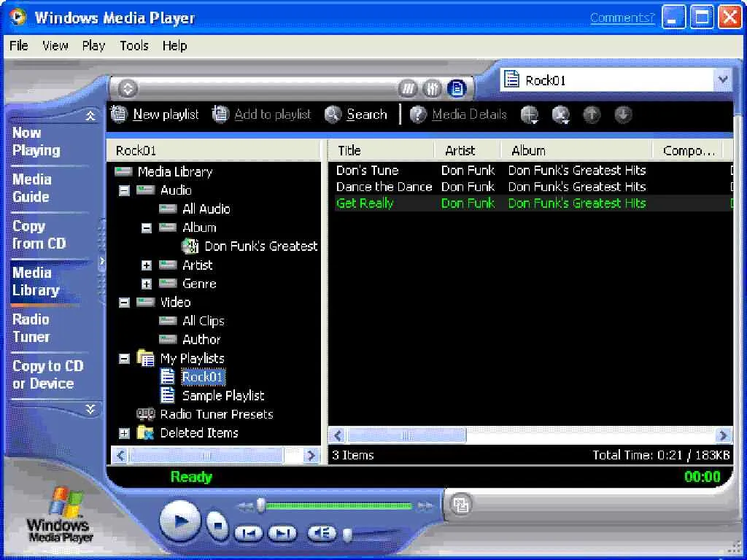Image resolution: width=747 pixels, height=560 pixels.
Task: Click the taskbar scroll up chevron
Action: pyautogui.click(x=90, y=116)
